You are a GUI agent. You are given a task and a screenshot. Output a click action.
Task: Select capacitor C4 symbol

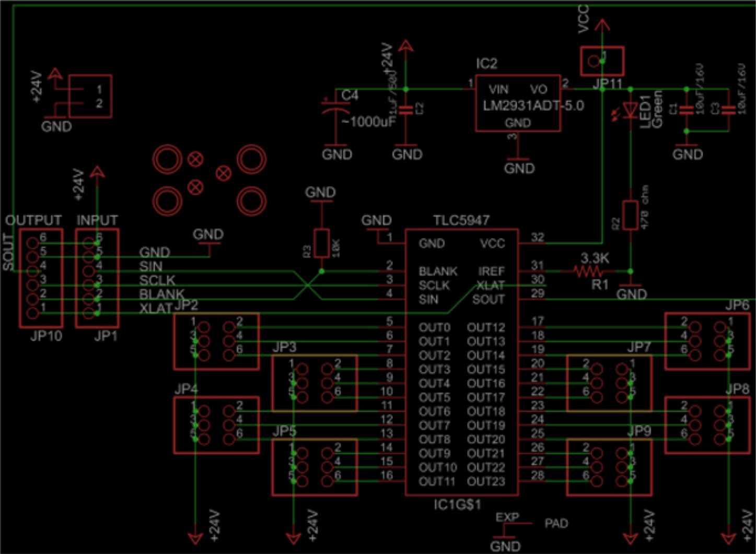point(336,108)
